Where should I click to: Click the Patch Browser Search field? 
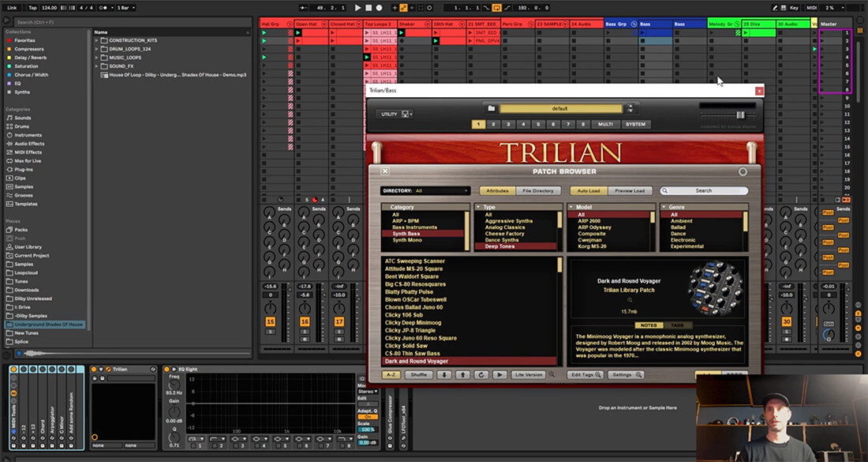click(704, 190)
